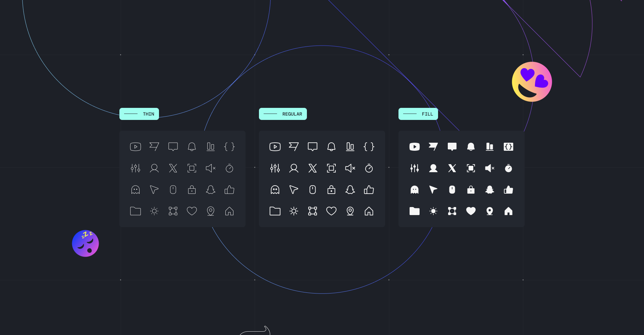Select the thin ghost icon

(136, 190)
